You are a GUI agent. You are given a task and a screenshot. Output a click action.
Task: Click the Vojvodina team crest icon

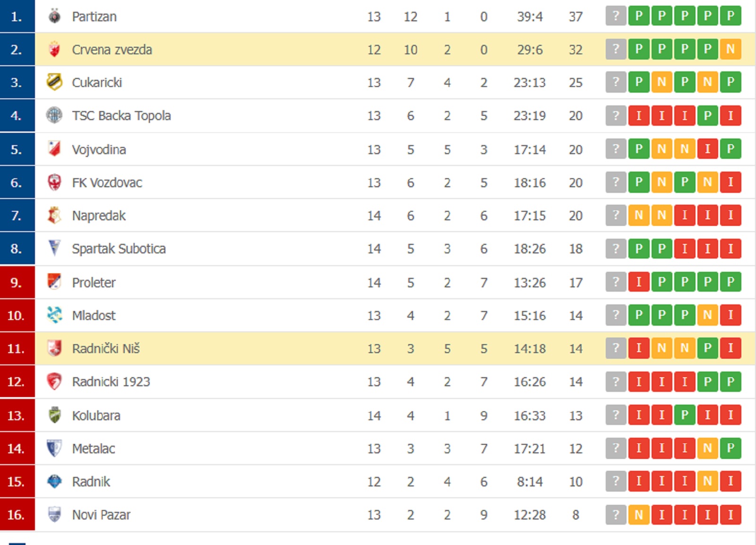click(x=54, y=149)
